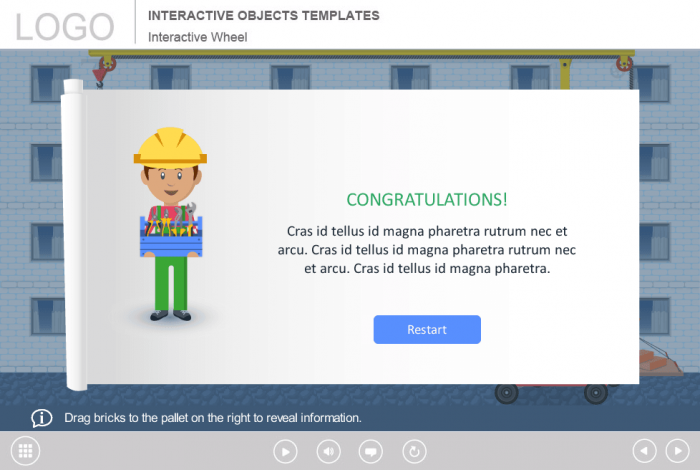Click the Interactive Objects Templates title

(x=263, y=16)
